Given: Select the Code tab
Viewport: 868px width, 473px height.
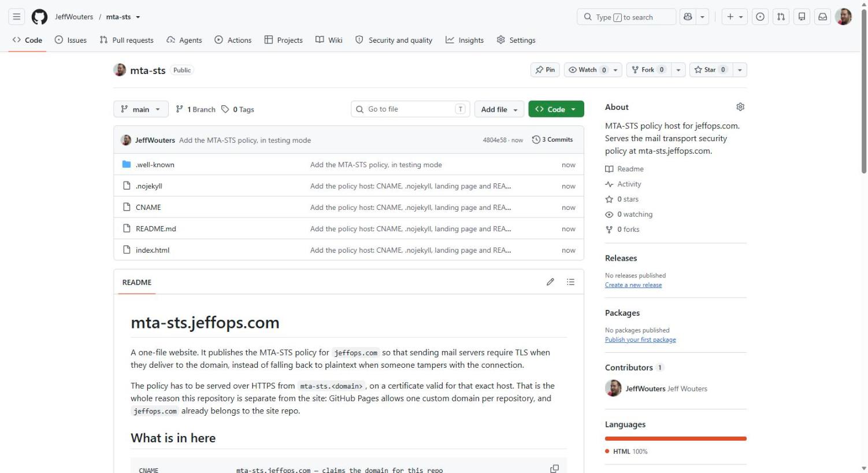Looking at the screenshot, I should click(x=27, y=40).
